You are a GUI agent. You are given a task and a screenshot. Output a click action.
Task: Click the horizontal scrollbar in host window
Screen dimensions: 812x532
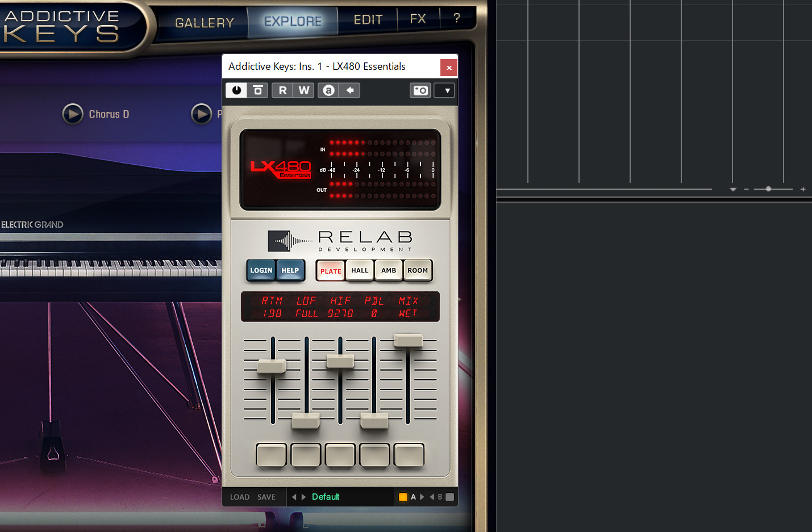(x=604, y=189)
